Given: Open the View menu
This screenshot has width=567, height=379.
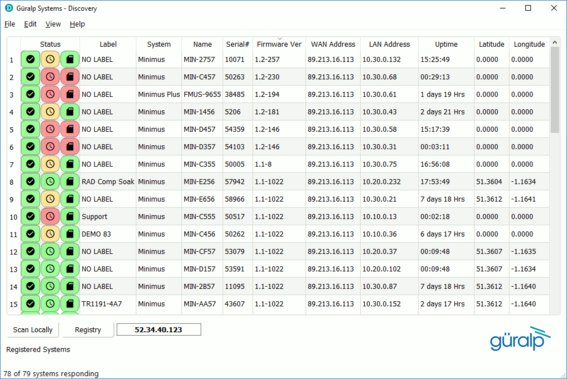Looking at the screenshot, I should click(x=53, y=24).
